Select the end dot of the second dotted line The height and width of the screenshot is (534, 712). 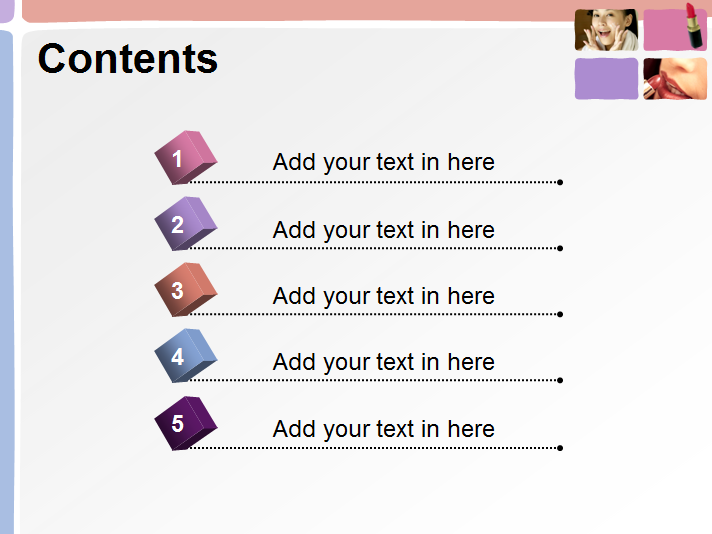point(560,248)
